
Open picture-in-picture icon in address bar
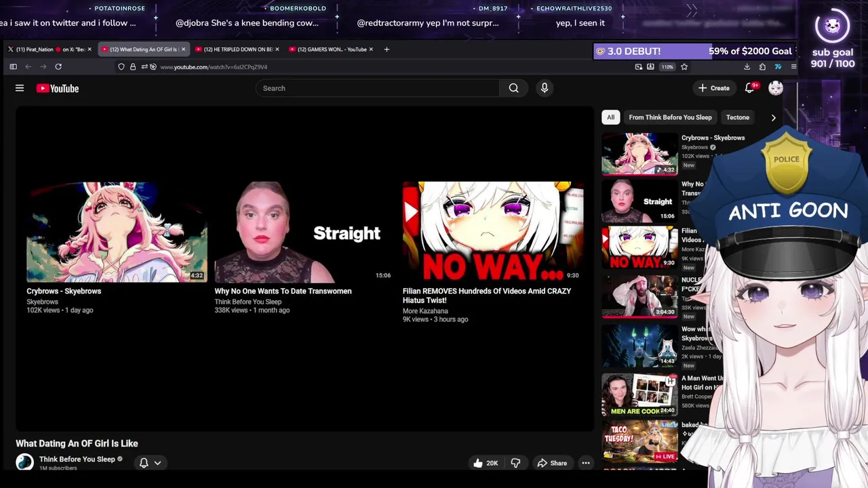pyautogui.click(x=639, y=66)
